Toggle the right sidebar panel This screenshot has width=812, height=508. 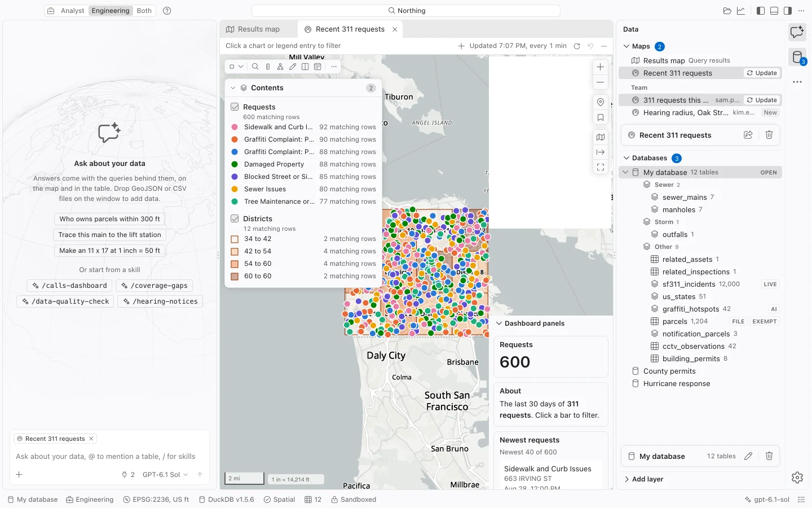point(788,11)
